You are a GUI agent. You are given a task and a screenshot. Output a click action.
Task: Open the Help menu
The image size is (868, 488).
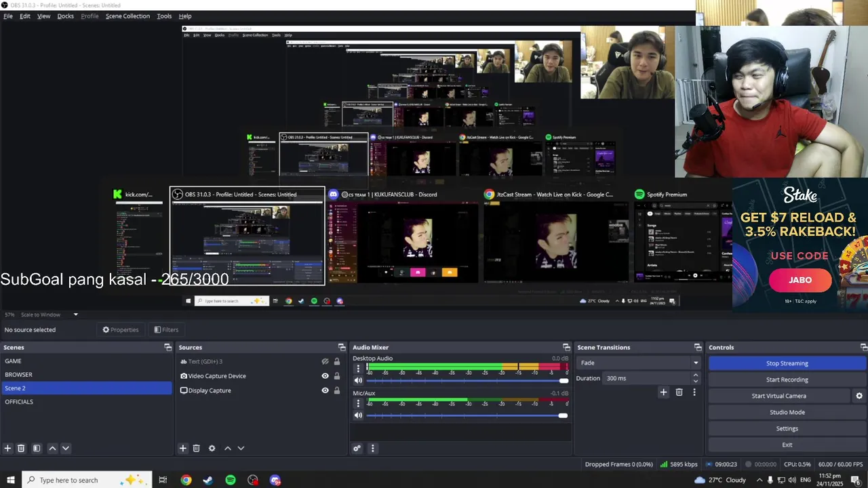click(x=185, y=16)
